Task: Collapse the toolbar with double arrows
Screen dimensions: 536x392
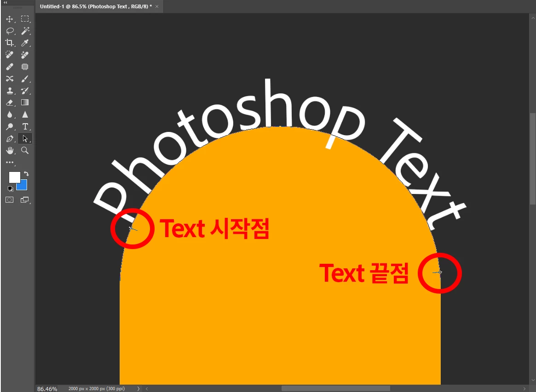Action: pyautogui.click(x=5, y=2)
